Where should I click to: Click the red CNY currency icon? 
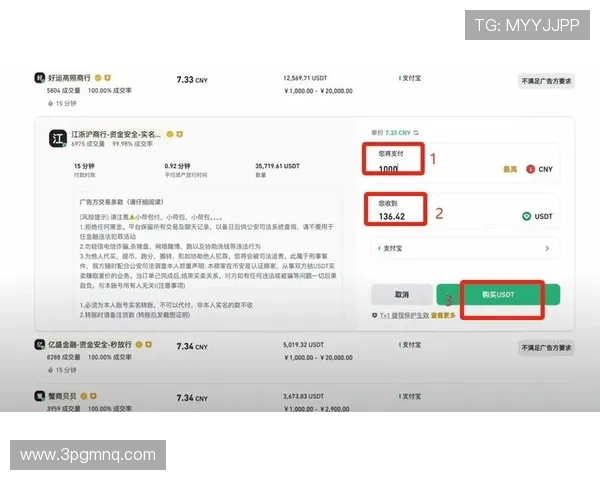[x=530, y=169]
